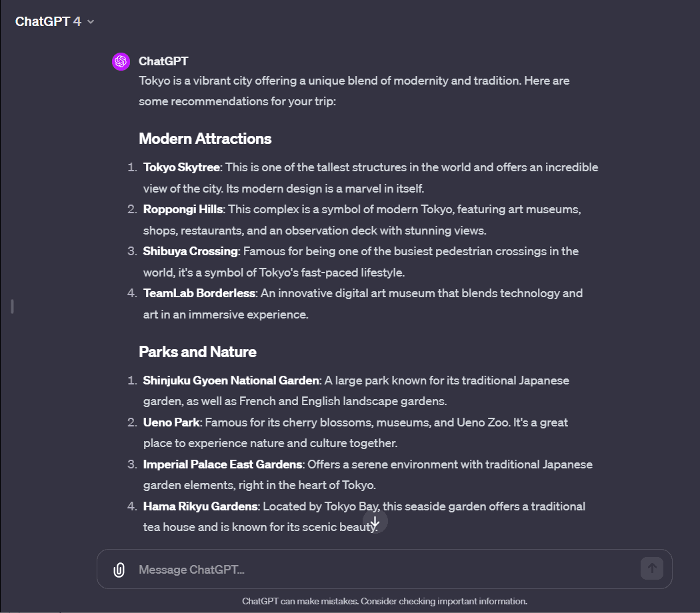700x613 pixels.
Task: Jump to bottom with the down-arrow button
Action: pos(375,522)
